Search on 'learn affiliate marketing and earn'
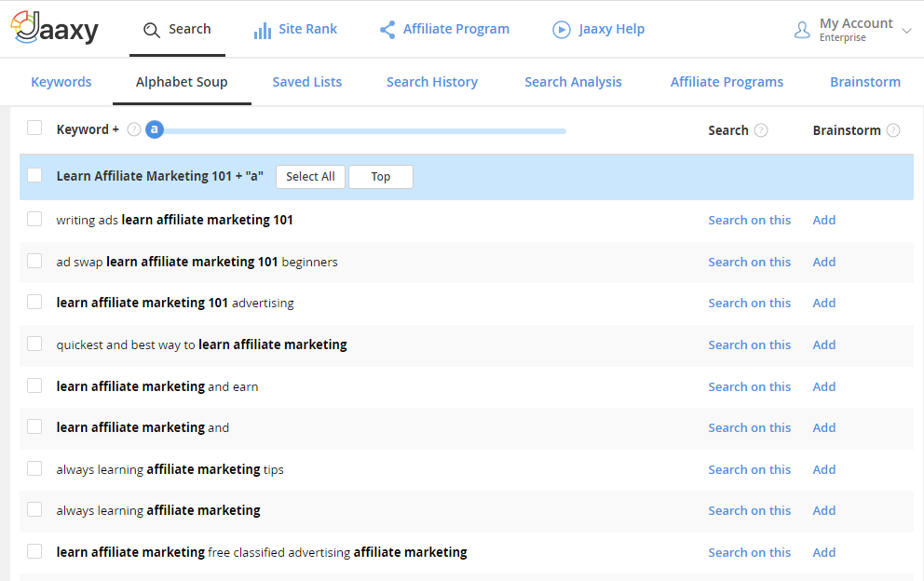Viewport: 924px width, 581px height. coord(749,386)
